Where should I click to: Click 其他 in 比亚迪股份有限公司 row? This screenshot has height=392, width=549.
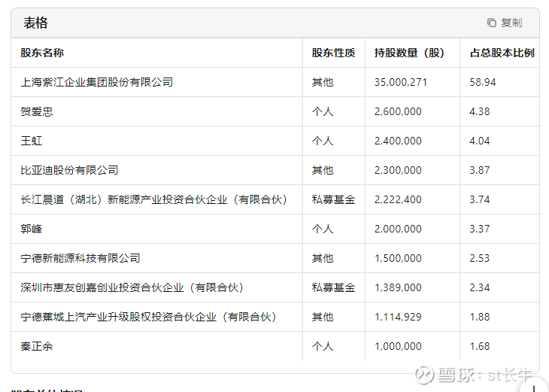coord(323,170)
